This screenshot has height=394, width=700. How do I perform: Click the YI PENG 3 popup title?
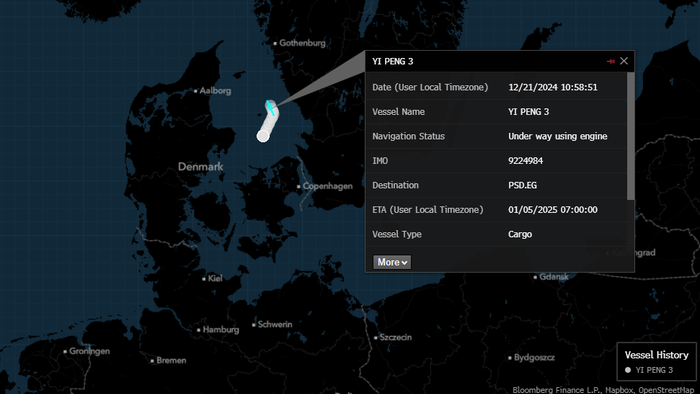[x=393, y=61]
